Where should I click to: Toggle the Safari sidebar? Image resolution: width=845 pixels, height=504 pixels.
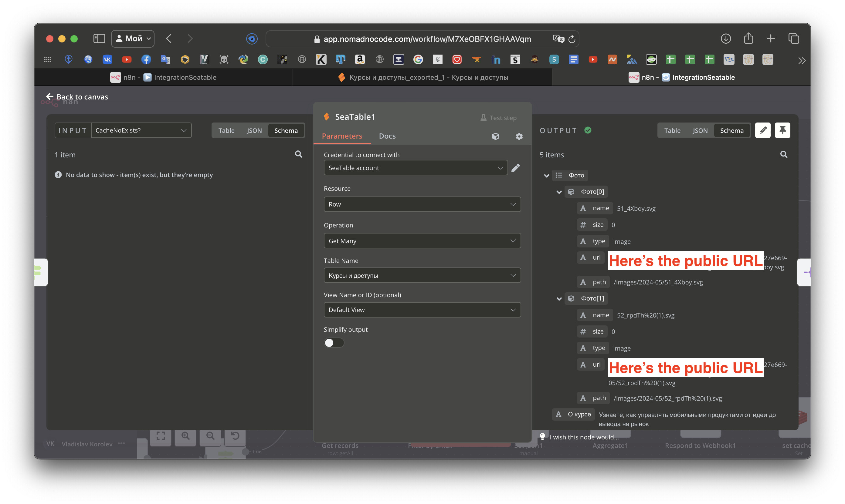click(99, 39)
